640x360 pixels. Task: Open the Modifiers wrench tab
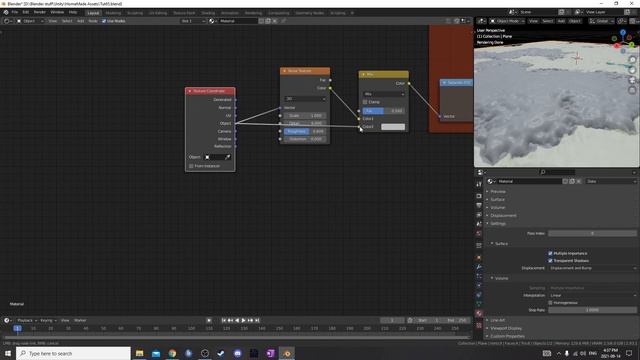479,267
